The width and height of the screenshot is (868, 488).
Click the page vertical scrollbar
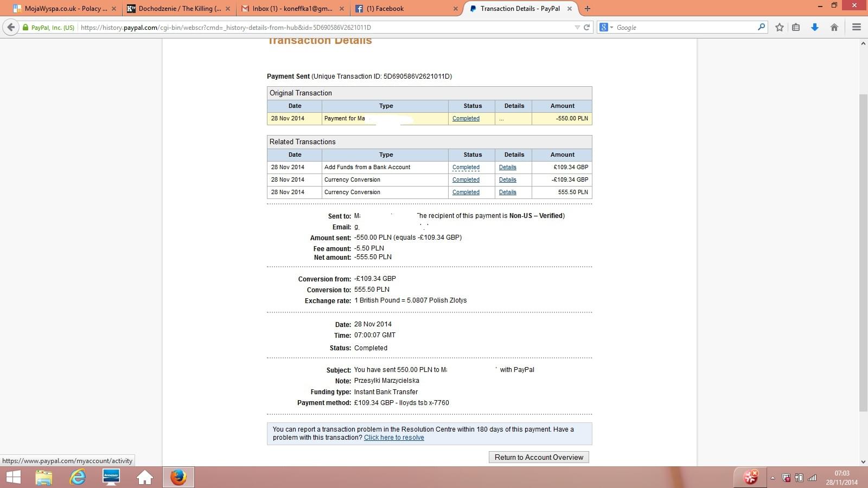tap(863, 252)
